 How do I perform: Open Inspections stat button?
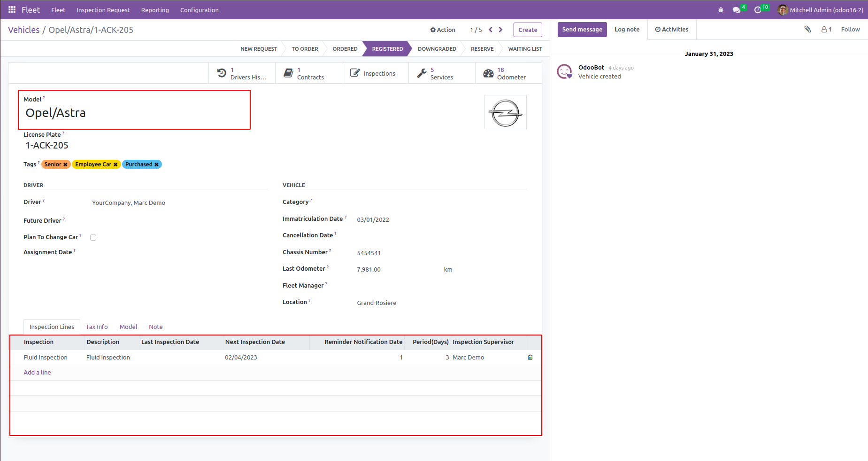tap(375, 73)
